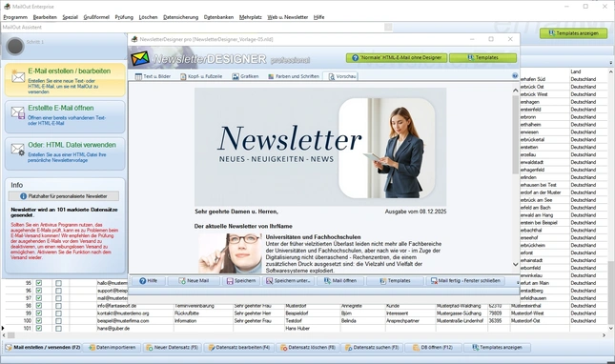
Task: Select Farben und Schriften tab
Action: [294, 76]
